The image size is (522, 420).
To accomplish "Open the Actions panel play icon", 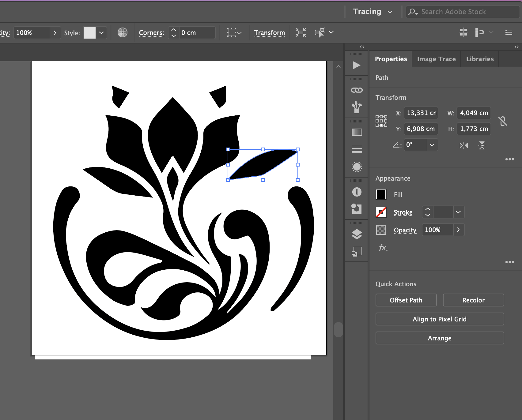I will [x=356, y=65].
